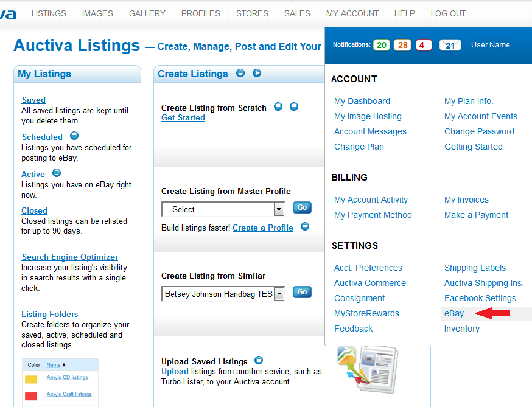Open the mail envelope badge showing 21
532x407 pixels.
tap(450, 45)
